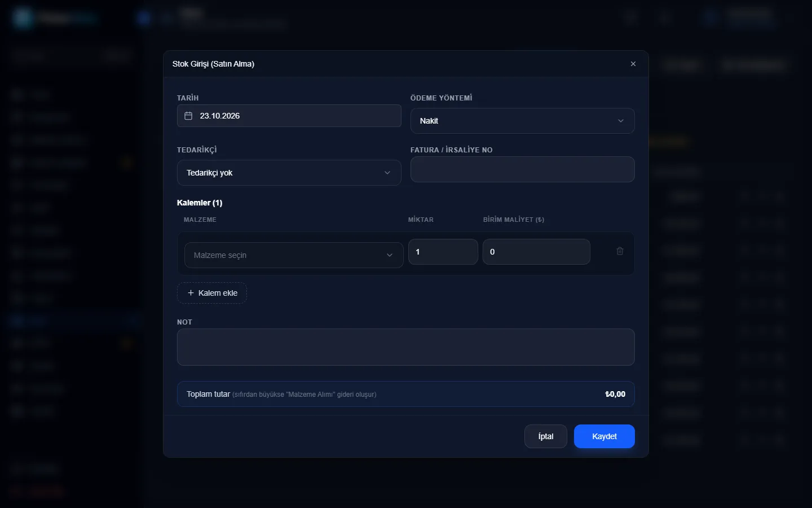Click the Birim Maliyet cost input

pos(536,252)
